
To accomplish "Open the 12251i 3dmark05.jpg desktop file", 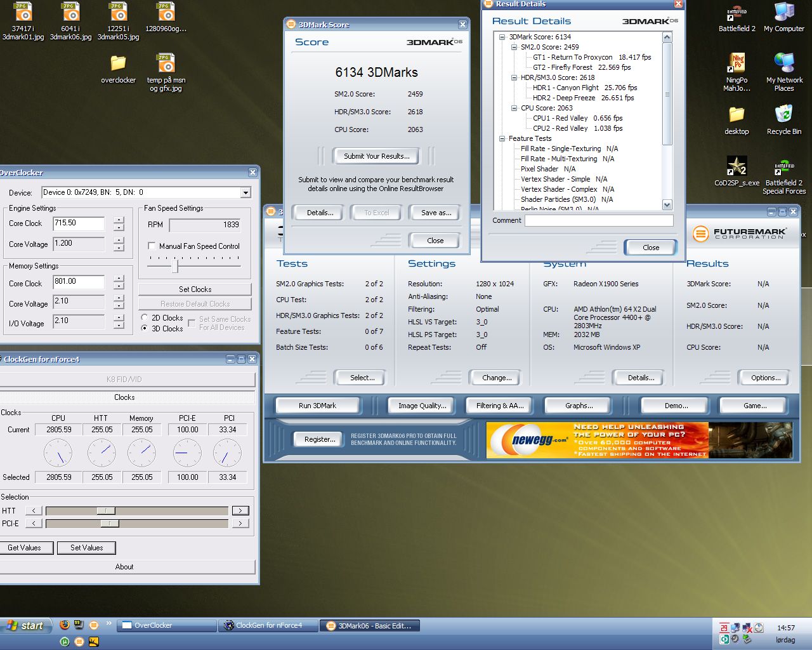I will pyautogui.click(x=118, y=22).
